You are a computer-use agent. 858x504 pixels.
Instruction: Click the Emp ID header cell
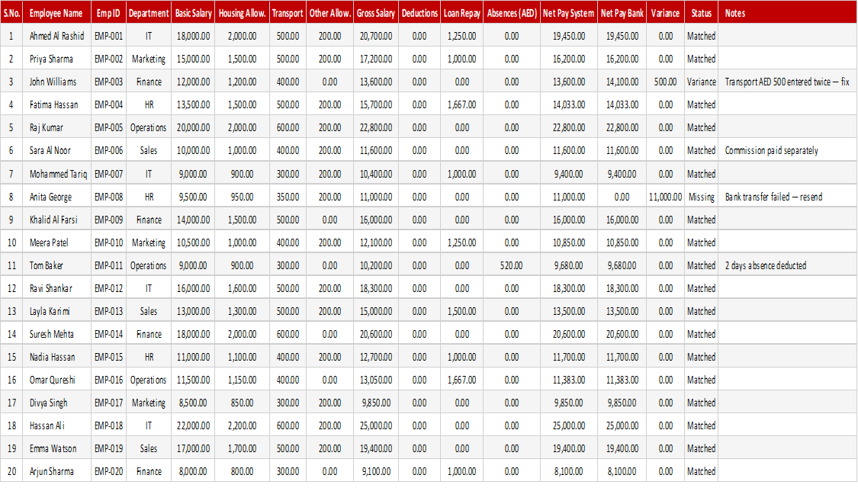[108, 13]
